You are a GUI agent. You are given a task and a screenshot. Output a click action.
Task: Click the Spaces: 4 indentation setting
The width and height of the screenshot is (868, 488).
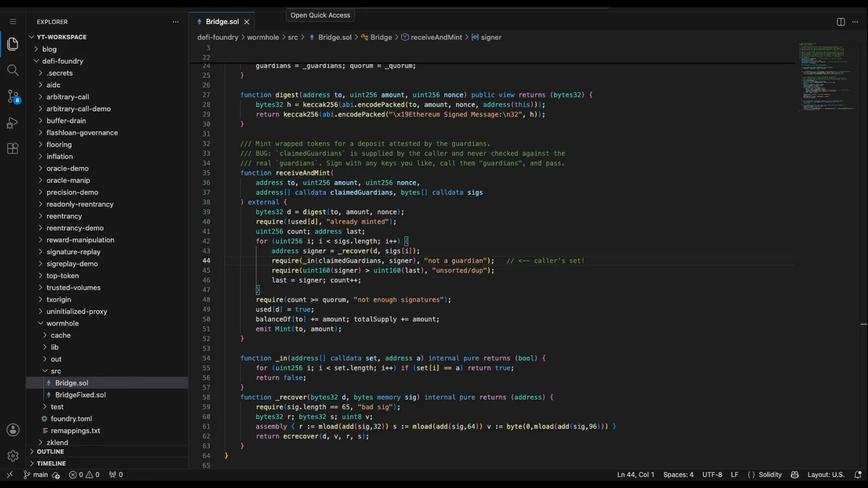pos(678,474)
